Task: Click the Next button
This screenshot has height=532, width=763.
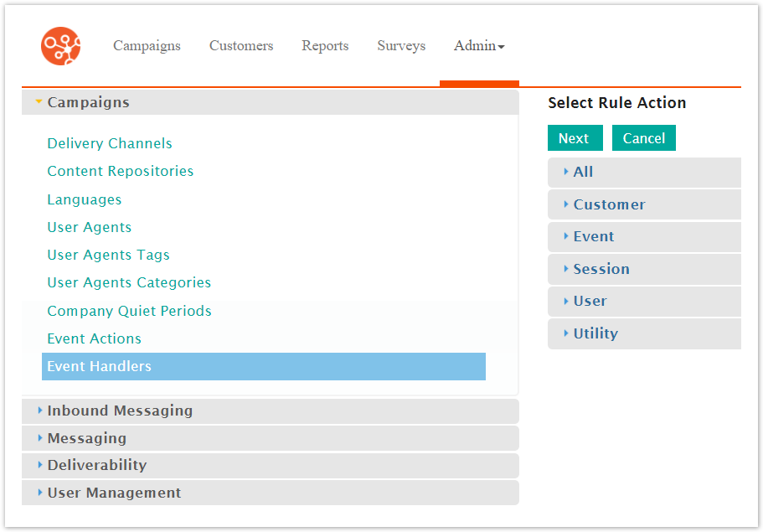Action: pos(575,138)
